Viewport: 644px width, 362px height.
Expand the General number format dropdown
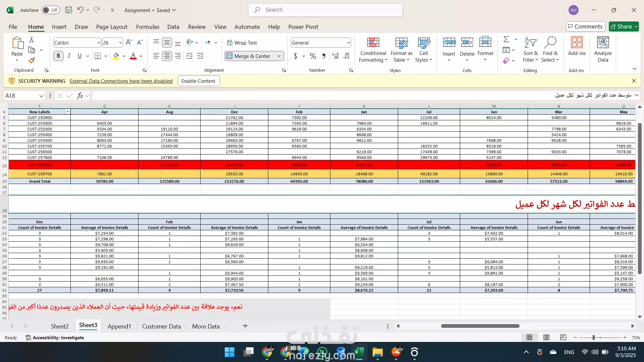pos(348,43)
